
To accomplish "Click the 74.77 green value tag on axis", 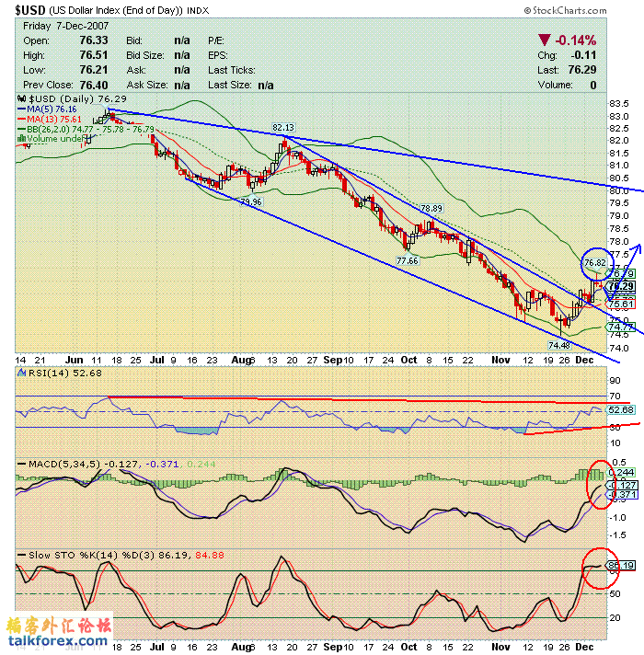I will point(621,327).
